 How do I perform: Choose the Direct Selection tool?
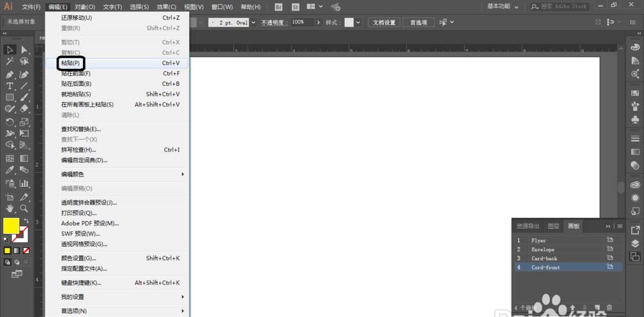coord(24,50)
